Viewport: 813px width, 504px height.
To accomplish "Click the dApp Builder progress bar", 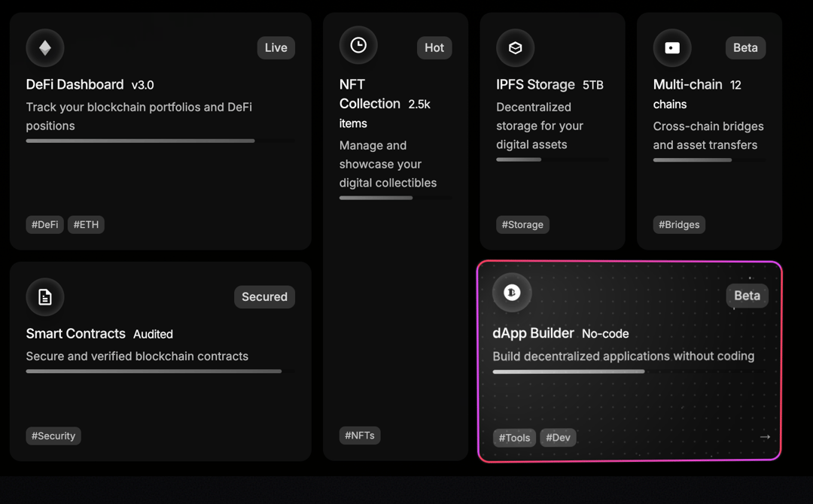I will pos(629,372).
